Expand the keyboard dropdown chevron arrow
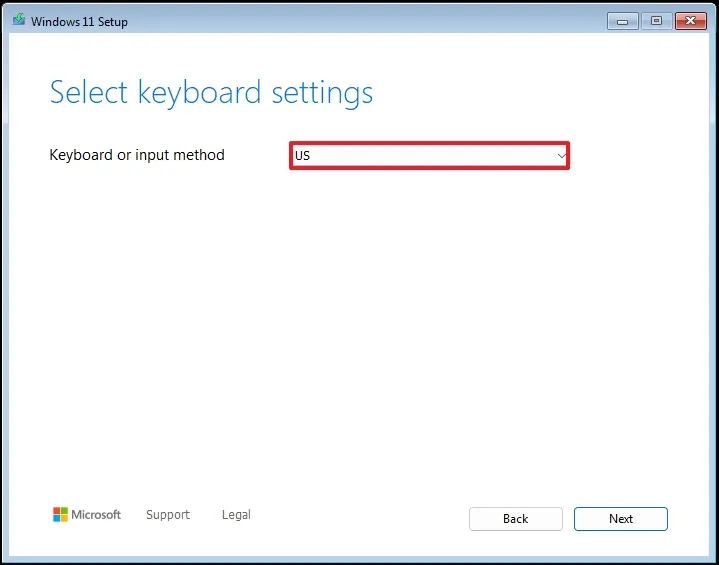This screenshot has width=719, height=565. tap(562, 156)
